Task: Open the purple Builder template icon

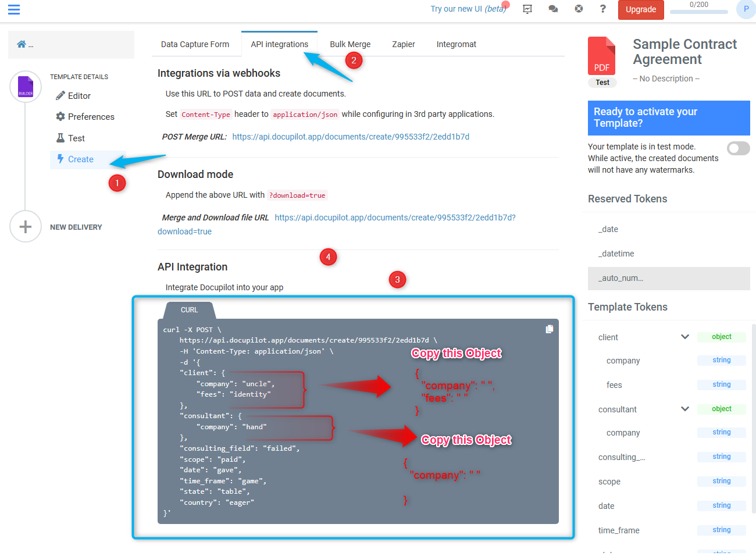Action: point(26,87)
